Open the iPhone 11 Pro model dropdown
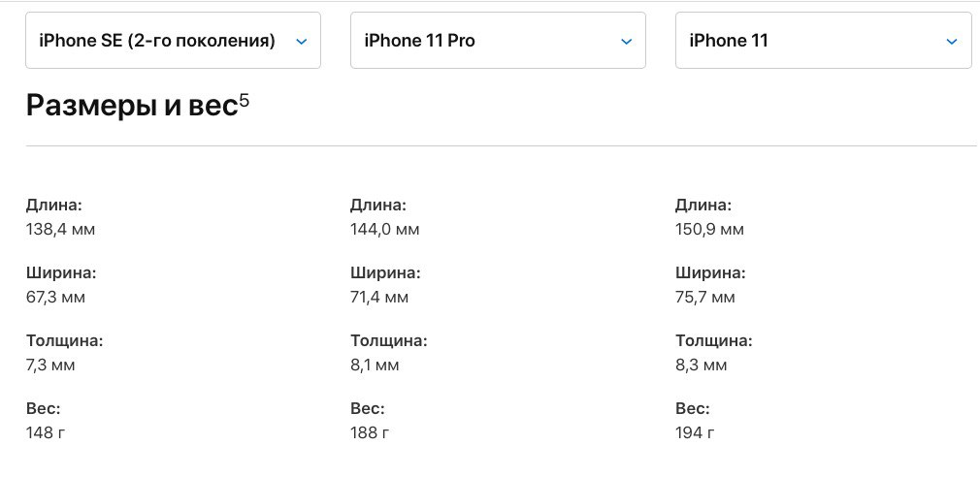This screenshot has height=477, width=980. [x=498, y=41]
